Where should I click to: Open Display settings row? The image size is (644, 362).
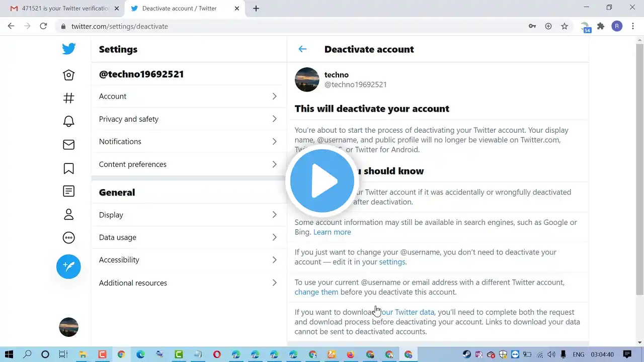189,215
